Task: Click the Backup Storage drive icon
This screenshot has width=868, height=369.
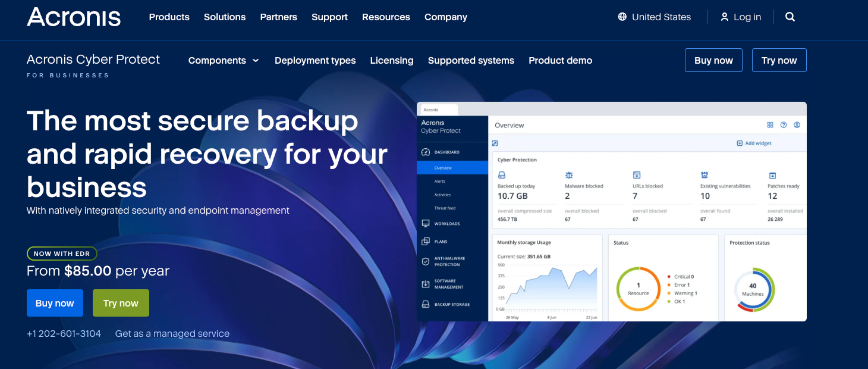Action: pyautogui.click(x=425, y=304)
